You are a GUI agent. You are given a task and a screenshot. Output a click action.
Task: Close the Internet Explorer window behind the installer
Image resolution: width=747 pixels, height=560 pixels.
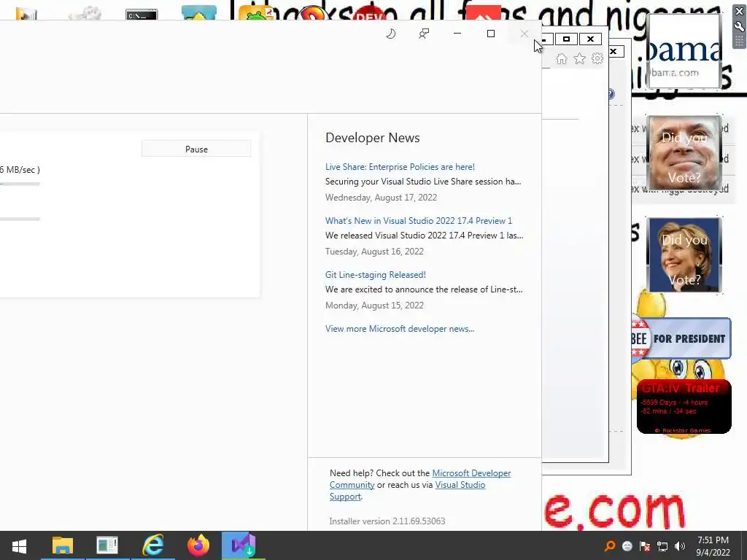[x=590, y=39]
